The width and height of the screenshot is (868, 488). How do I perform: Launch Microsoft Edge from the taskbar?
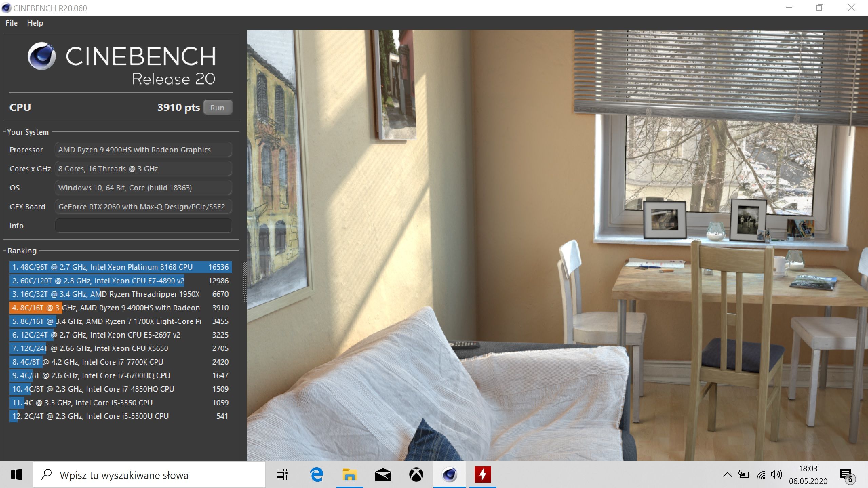tap(316, 474)
